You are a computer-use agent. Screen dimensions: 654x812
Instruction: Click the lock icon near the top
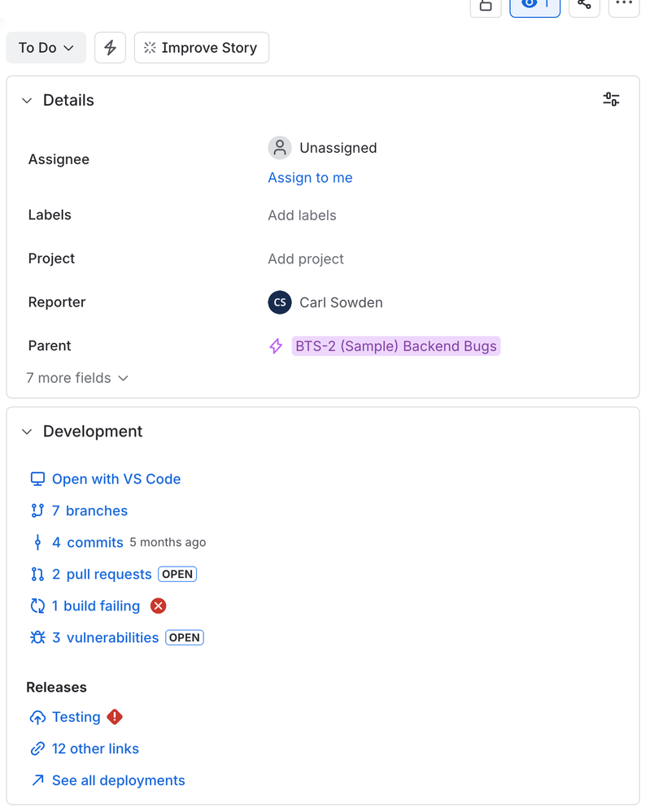tap(486, 7)
